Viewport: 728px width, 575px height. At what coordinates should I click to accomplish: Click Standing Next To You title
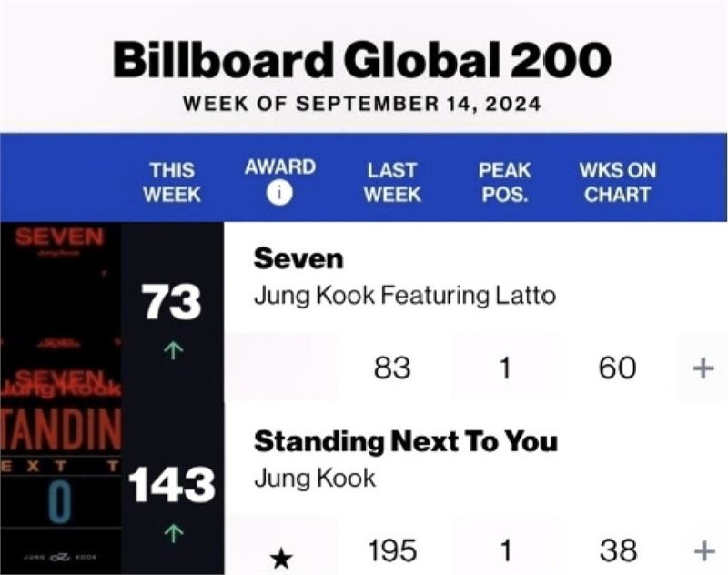(x=406, y=441)
